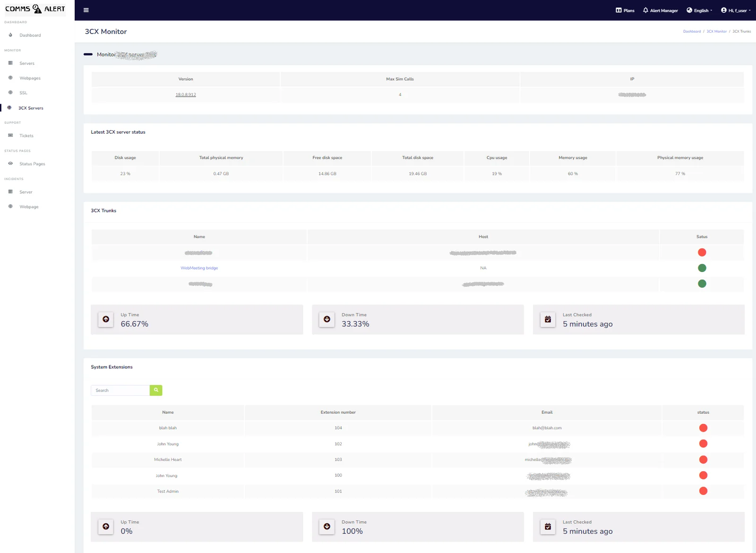Click the Test Admin name cell
Screen dimensions: 756x553
[x=168, y=492]
